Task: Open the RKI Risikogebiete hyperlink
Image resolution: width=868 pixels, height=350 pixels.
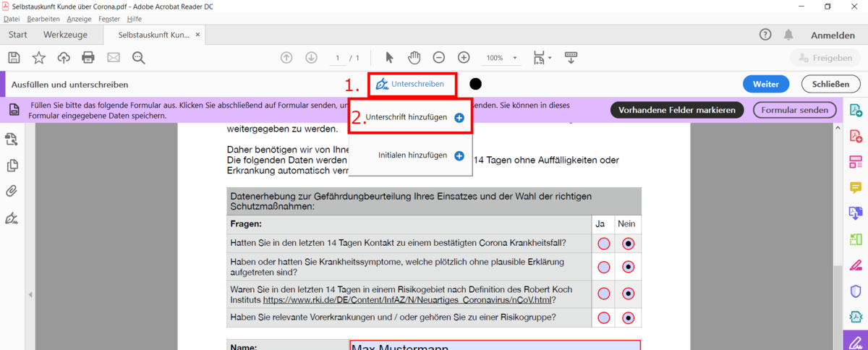Action: click(x=409, y=299)
